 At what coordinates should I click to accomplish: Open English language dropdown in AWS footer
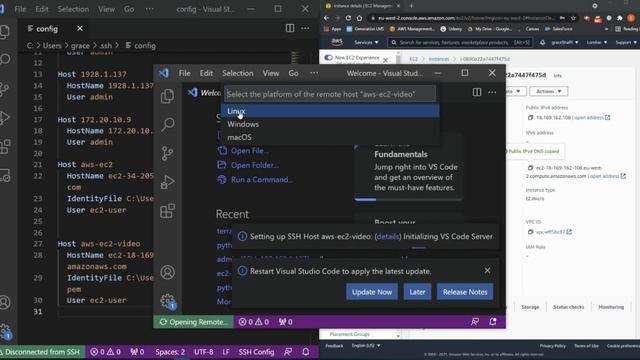point(366,346)
